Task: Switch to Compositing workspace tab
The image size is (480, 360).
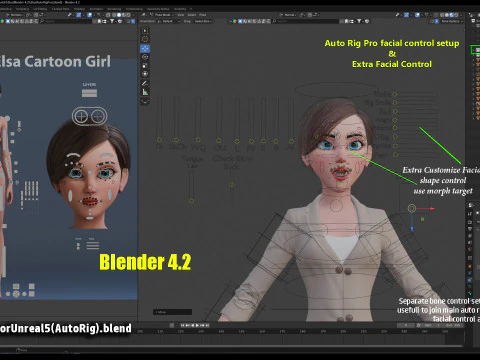Action: click(x=134, y=9)
